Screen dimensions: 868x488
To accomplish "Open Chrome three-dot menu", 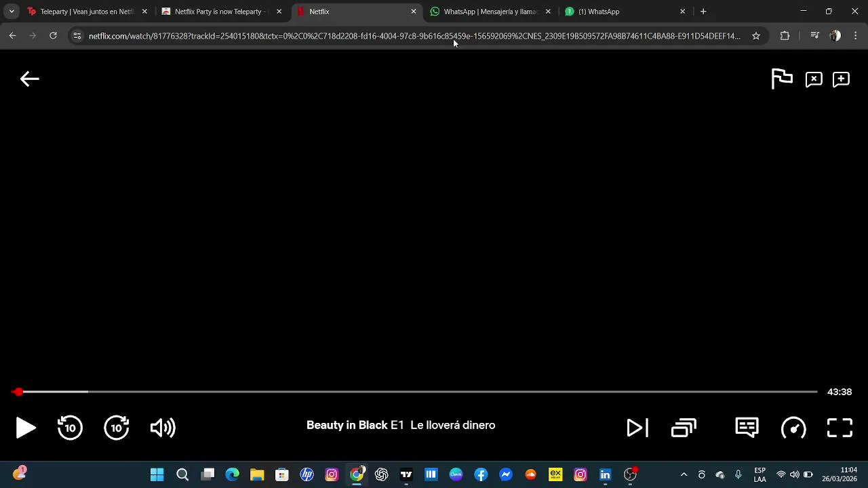I will tap(856, 36).
